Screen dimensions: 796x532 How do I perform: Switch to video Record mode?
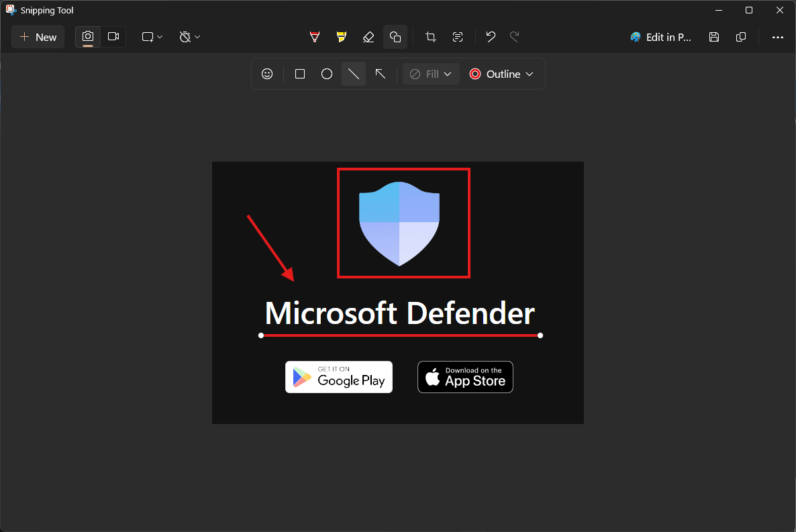(x=113, y=36)
